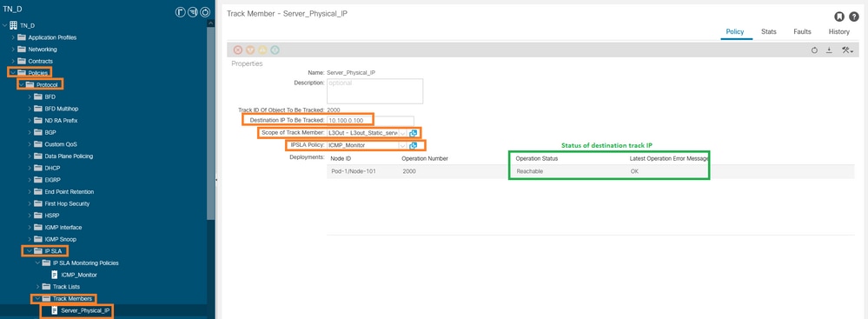This screenshot has height=319, width=868.
Task: Click the Description text box
Action: (374, 90)
